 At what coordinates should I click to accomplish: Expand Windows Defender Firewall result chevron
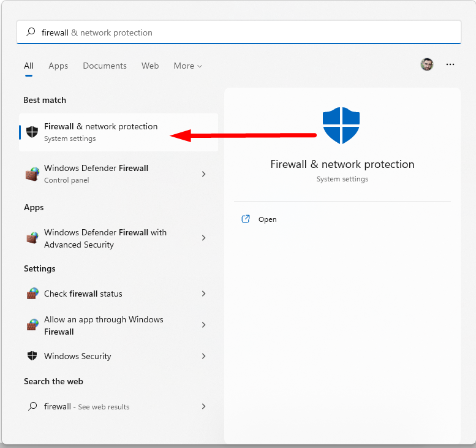[204, 174]
